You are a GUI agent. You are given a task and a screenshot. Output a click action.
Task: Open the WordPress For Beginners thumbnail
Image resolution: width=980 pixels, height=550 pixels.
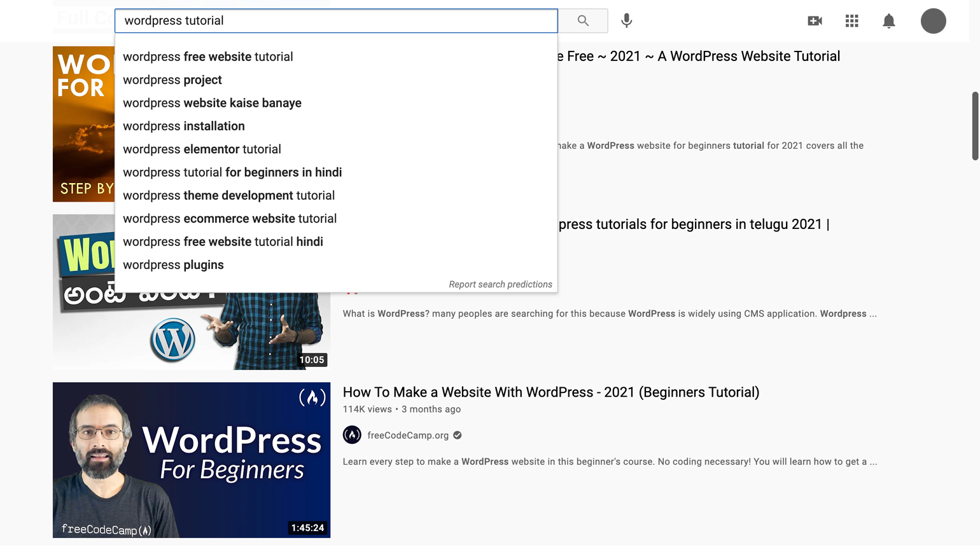(x=192, y=460)
